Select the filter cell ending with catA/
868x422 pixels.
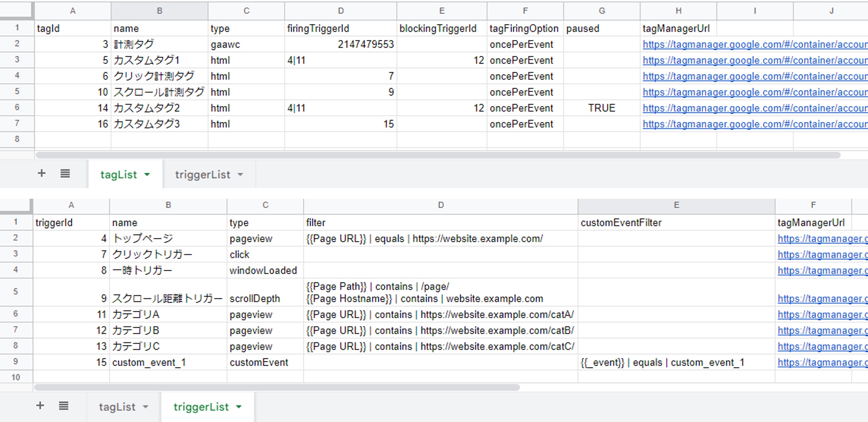point(441,314)
